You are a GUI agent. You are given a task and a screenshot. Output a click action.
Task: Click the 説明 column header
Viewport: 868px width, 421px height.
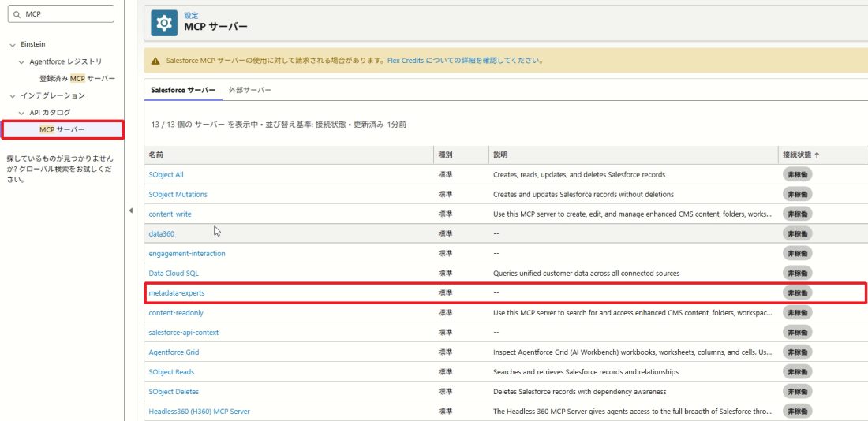pyautogui.click(x=634, y=155)
